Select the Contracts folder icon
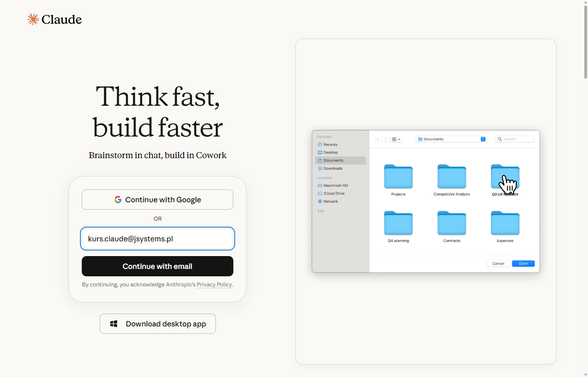The height and width of the screenshot is (377, 588). click(452, 223)
